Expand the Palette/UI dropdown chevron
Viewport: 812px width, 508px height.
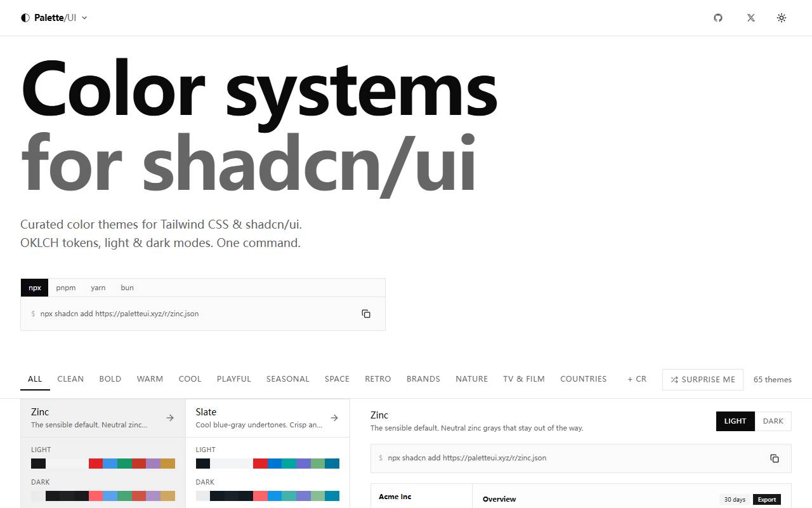pos(84,18)
